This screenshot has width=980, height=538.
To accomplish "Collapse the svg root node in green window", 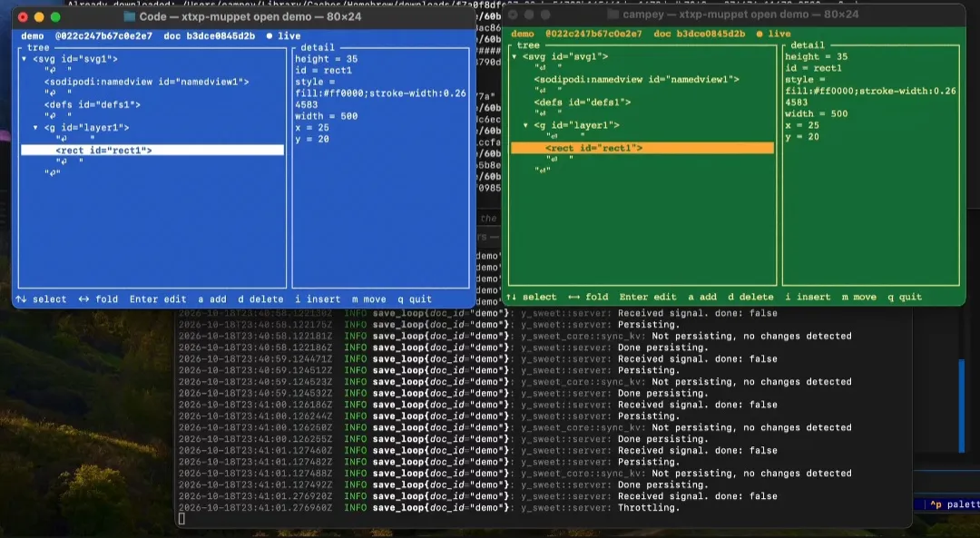I will (x=514, y=56).
